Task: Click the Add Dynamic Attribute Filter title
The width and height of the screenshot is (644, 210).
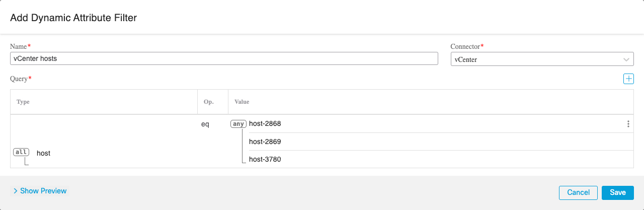Action: (73, 18)
